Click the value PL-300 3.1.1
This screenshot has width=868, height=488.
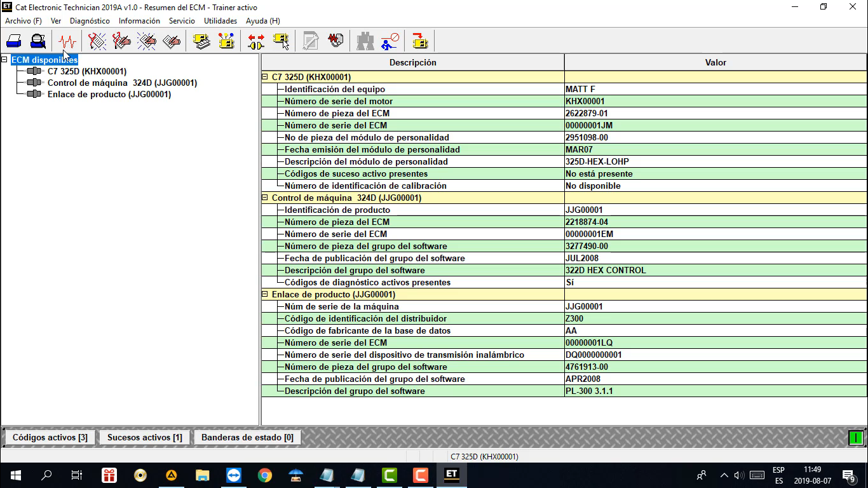point(589,391)
